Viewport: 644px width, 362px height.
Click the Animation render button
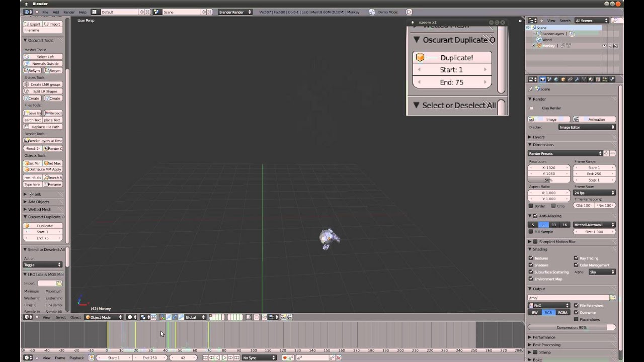594,119
